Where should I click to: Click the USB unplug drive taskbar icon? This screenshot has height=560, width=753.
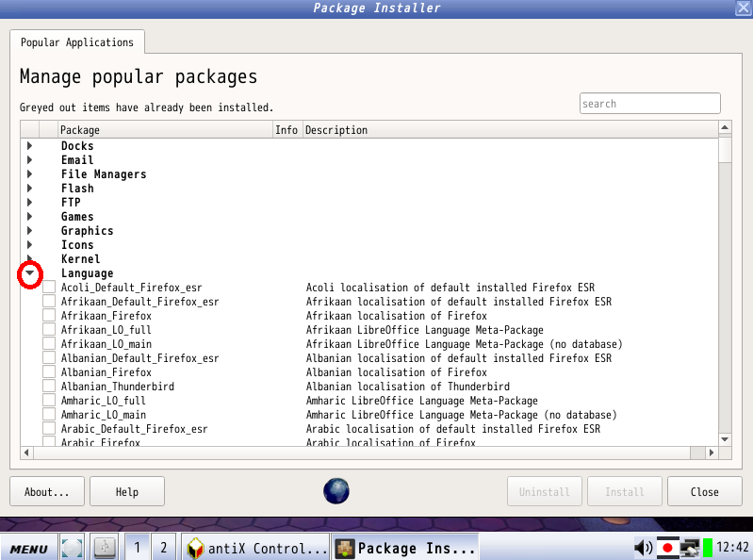click(x=106, y=548)
